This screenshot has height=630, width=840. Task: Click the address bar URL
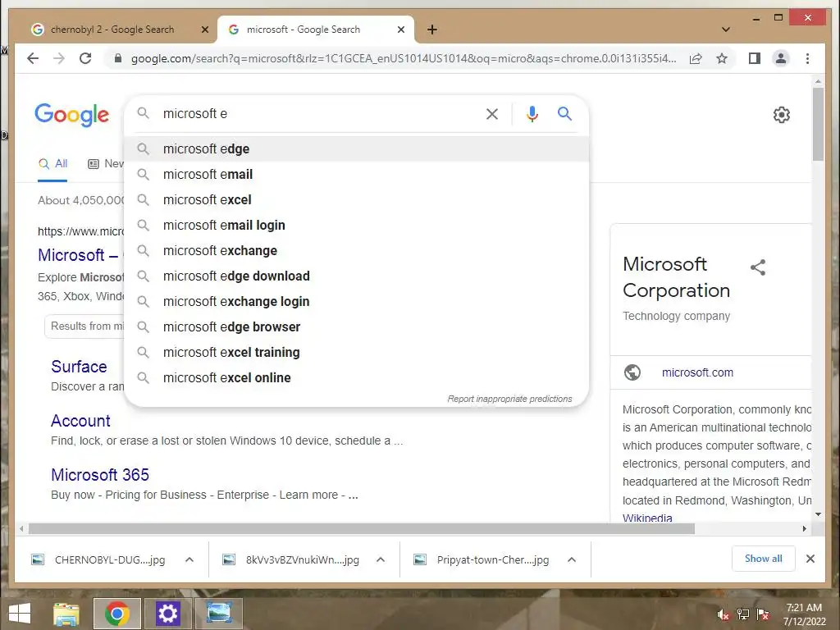click(404, 58)
